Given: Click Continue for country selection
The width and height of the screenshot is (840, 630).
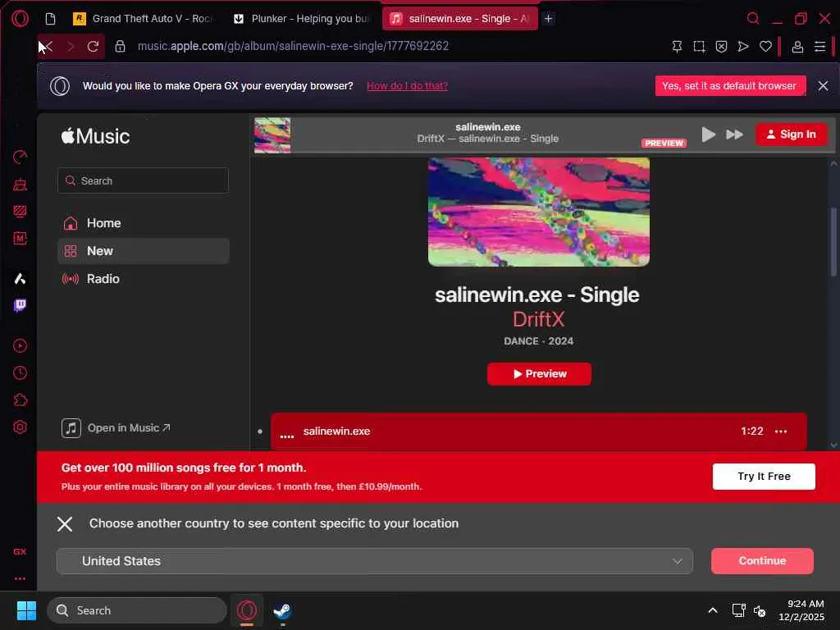Looking at the screenshot, I should (762, 561).
